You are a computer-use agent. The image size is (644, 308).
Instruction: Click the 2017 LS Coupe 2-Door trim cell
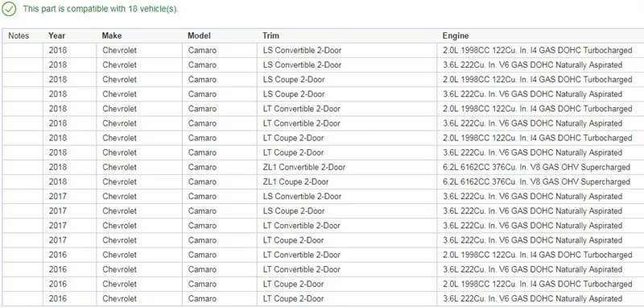[x=347, y=211]
